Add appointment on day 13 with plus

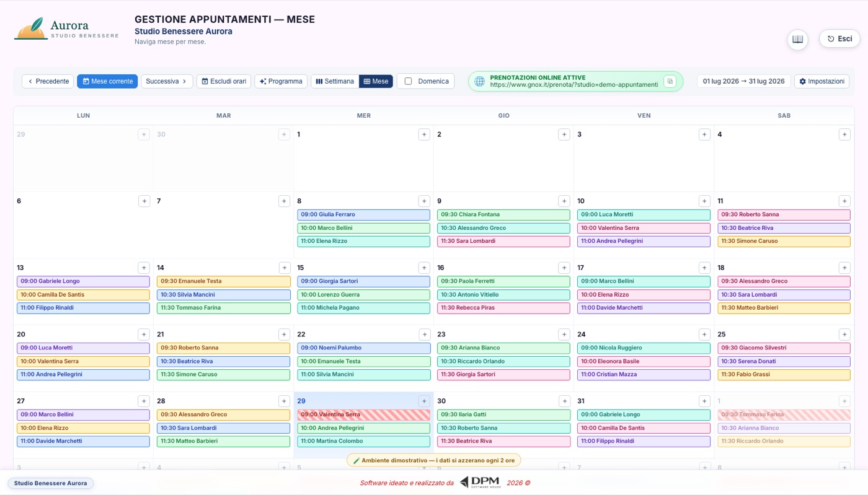pos(144,268)
